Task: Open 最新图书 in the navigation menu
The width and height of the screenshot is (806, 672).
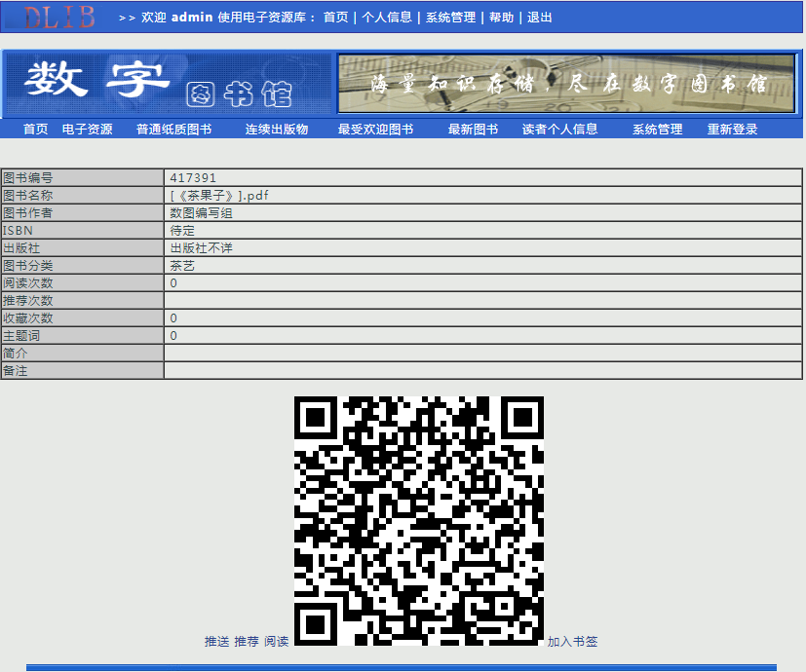Action: 473,130
